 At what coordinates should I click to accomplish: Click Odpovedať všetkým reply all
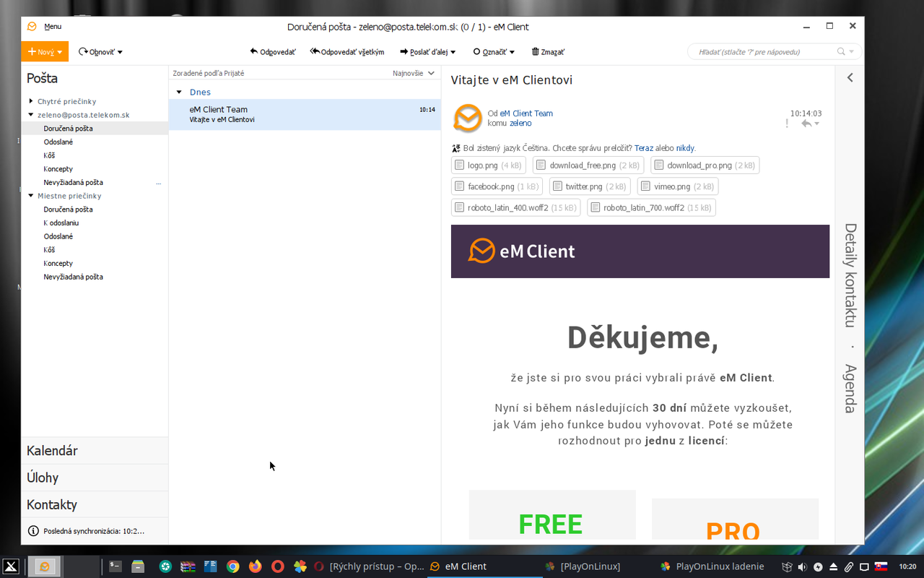point(347,52)
